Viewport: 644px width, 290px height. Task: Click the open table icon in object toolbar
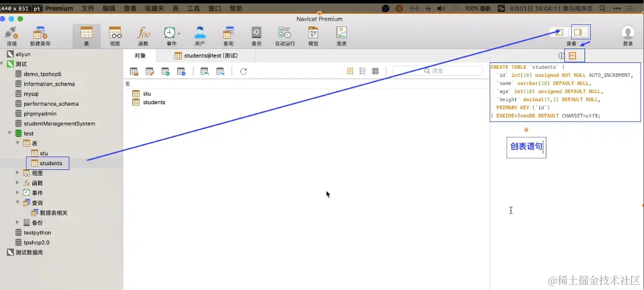(x=134, y=72)
